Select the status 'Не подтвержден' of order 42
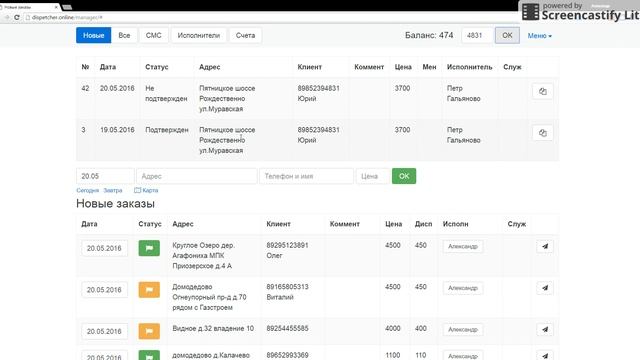 point(166,93)
